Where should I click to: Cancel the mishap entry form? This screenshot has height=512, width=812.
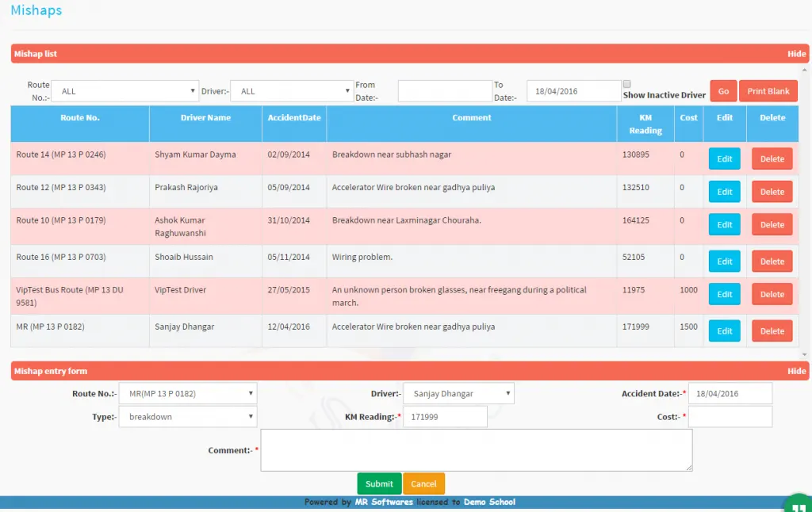(x=423, y=483)
